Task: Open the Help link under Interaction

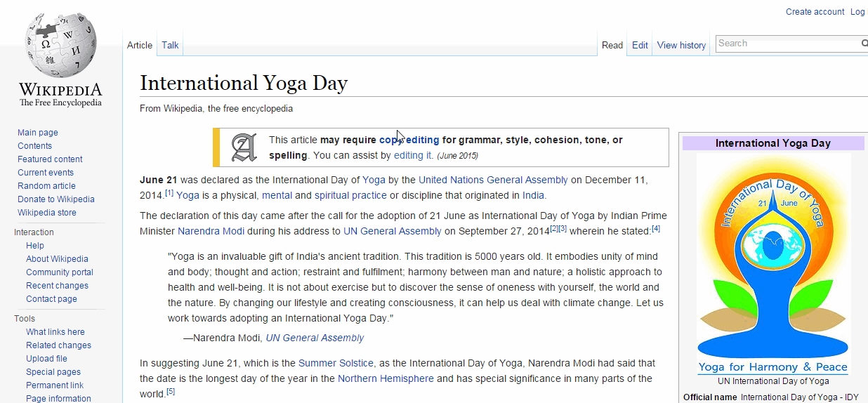Action: 35,246
